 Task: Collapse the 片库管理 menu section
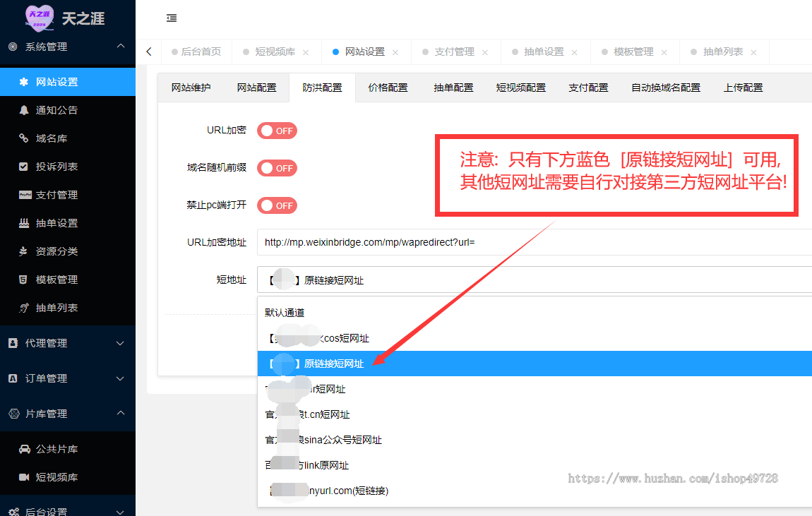(120, 413)
